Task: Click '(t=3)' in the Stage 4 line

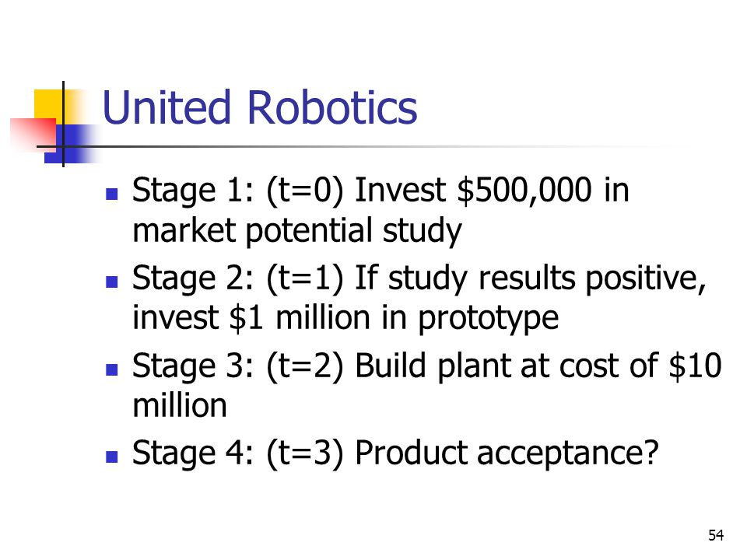Action: pos(304,454)
